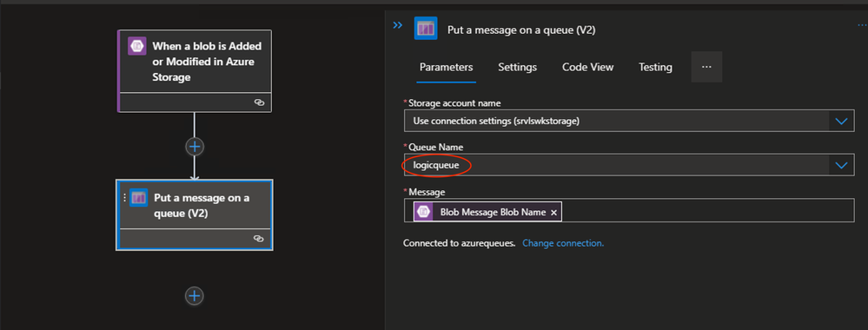The image size is (868, 330).
Task: Click the Change connection link
Action: [563, 243]
